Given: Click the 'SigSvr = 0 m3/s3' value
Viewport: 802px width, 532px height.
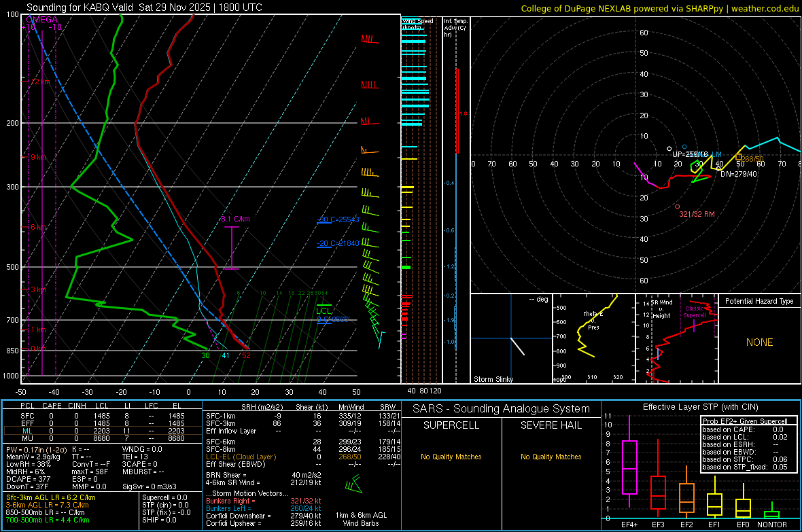Looking at the screenshot, I should pyautogui.click(x=150, y=487).
